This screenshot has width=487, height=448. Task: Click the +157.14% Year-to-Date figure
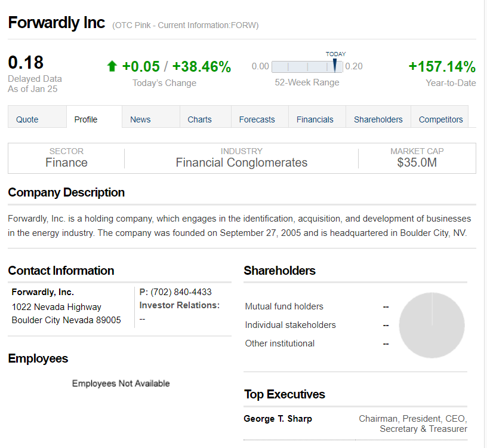tap(442, 66)
